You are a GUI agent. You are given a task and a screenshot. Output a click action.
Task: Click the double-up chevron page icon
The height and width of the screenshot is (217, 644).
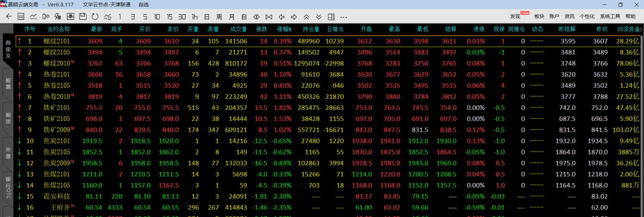click(306, 17)
